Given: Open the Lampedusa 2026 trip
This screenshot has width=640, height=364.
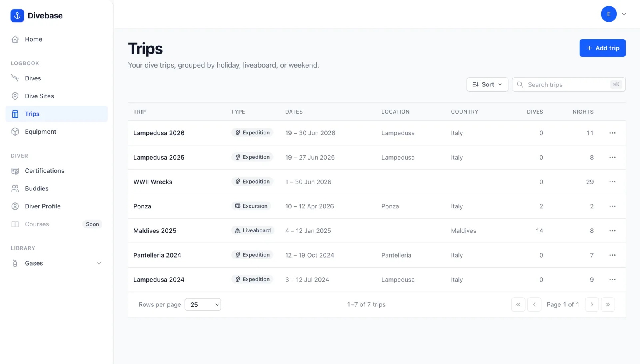Looking at the screenshot, I should (x=159, y=133).
